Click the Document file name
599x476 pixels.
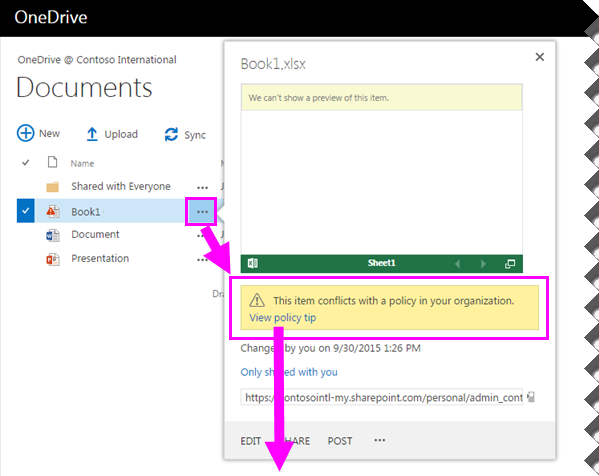[x=95, y=234]
